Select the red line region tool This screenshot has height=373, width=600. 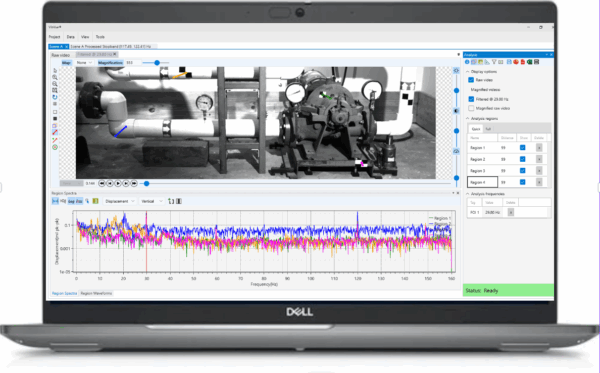tap(55, 132)
